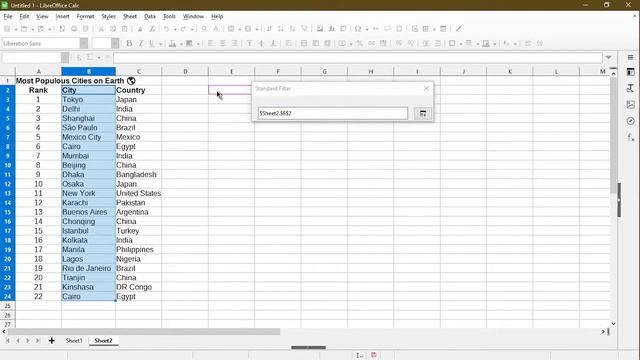Click the Font Name box showing Liberation Sans

41,43
